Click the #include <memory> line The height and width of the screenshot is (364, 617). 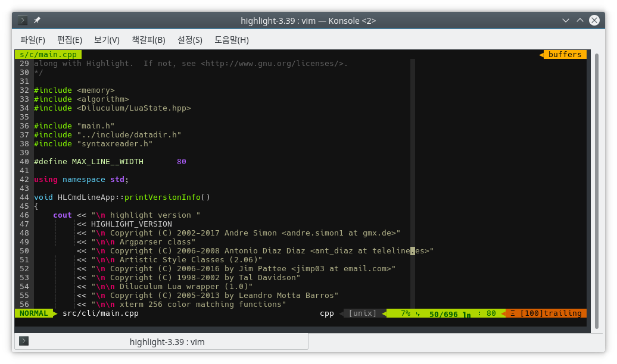(x=74, y=90)
